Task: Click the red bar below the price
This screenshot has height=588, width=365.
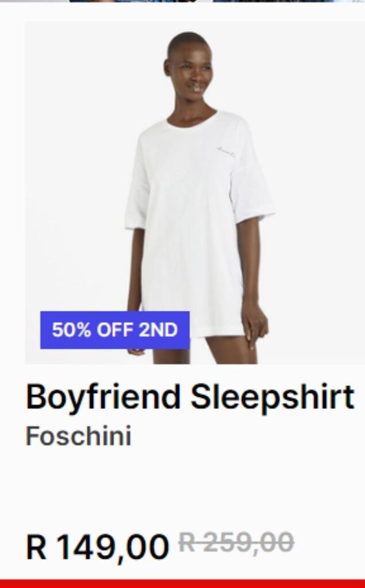Action: [x=183, y=584]
